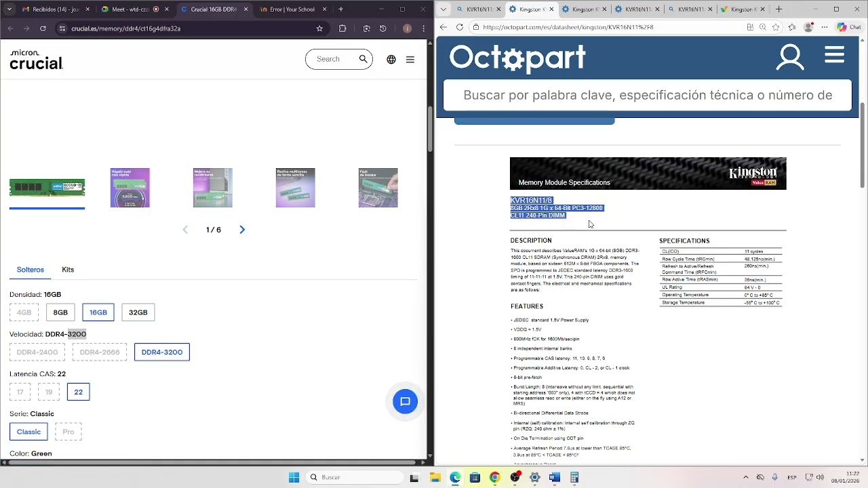
Task: Open Octopart user account icon
Action: tap(790, 58)
